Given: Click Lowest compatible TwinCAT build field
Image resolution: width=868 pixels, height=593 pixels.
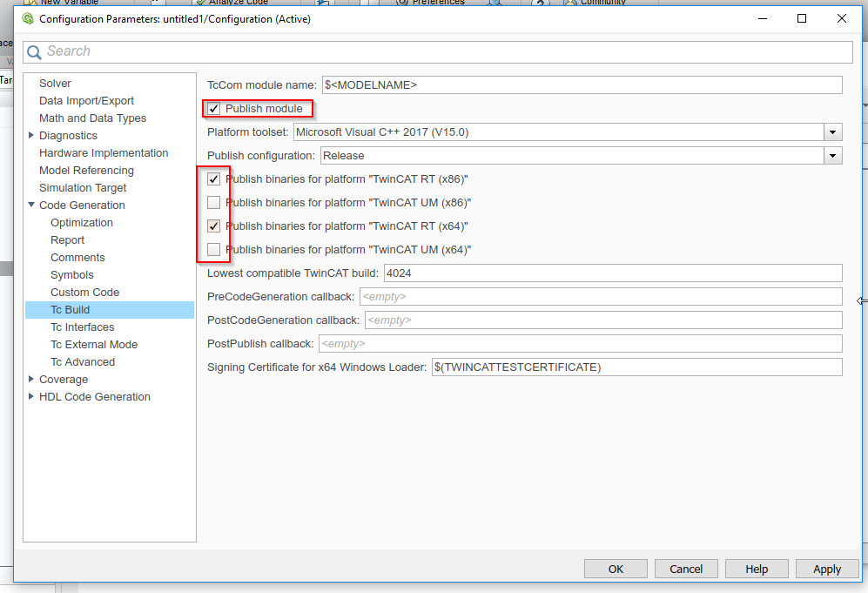Looking at the screenshot, I should tap(614, 273).
